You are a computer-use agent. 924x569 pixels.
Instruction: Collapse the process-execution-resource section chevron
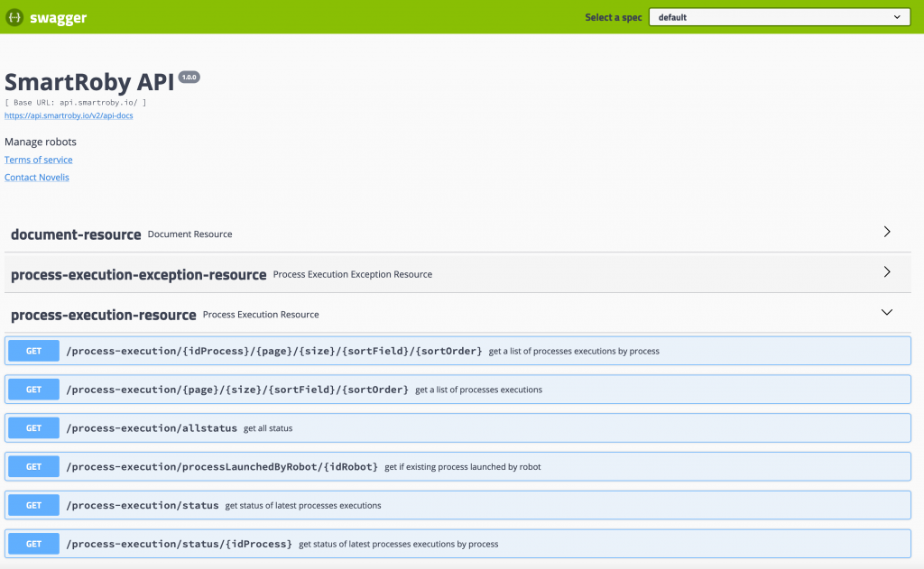pos(887,312)
